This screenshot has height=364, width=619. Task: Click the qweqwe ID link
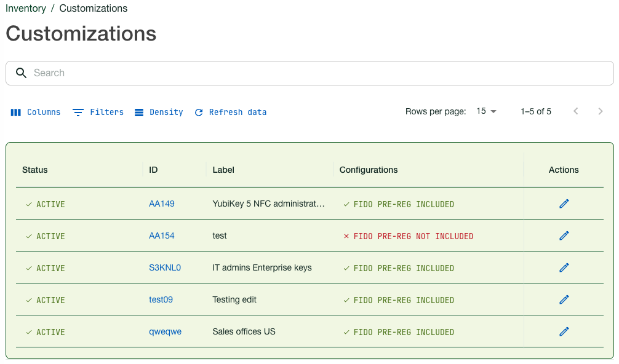point(165,331)
